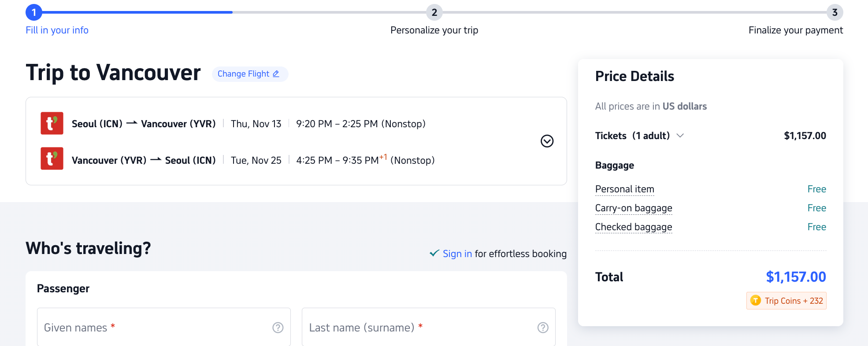Image resolution: width=868 pixels, height=346 pixels.
Task: Expand the Tickets (1 adult) price breakdown
Action: pos(680,136)
